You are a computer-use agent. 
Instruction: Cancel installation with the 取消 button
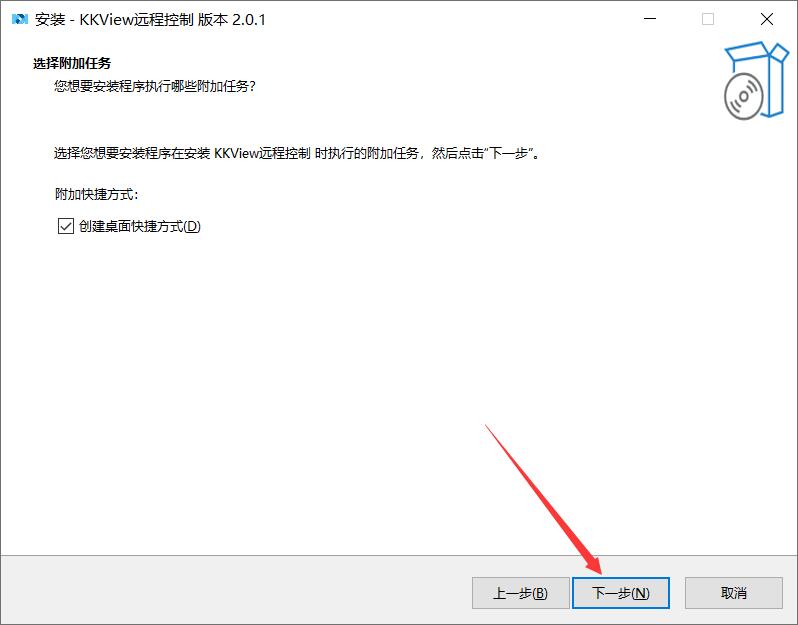(733, 593)
